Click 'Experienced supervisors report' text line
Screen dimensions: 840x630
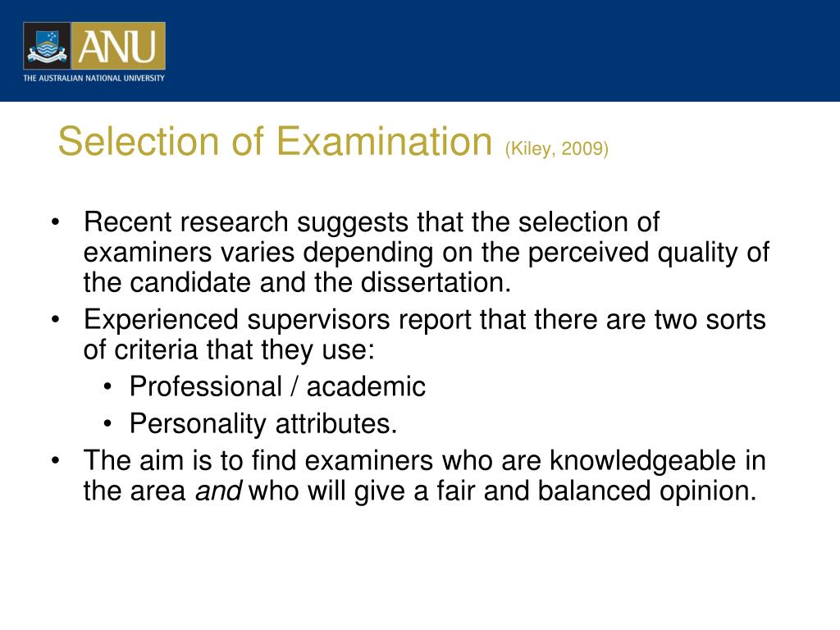click(425, 320)
